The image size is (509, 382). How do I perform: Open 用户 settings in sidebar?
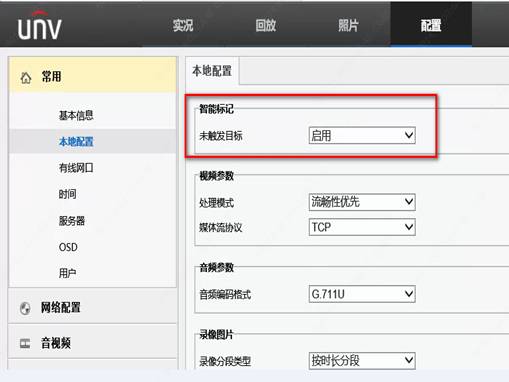point(68,273)
